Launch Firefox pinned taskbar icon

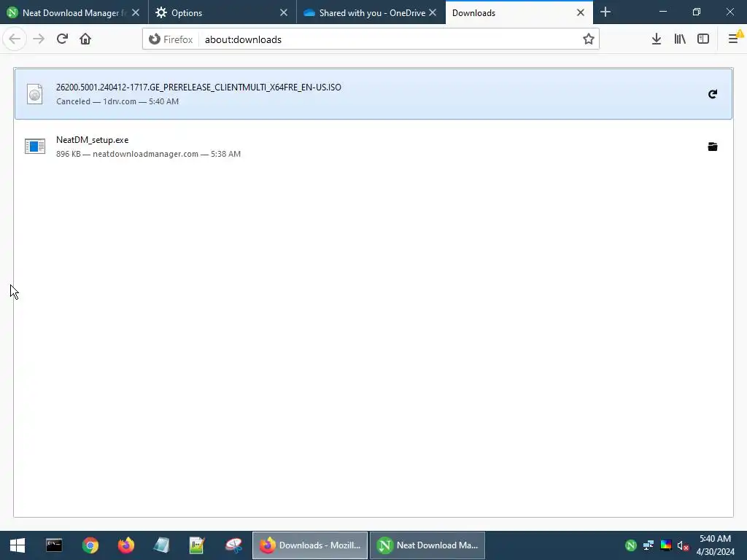(x=126, y=545)
